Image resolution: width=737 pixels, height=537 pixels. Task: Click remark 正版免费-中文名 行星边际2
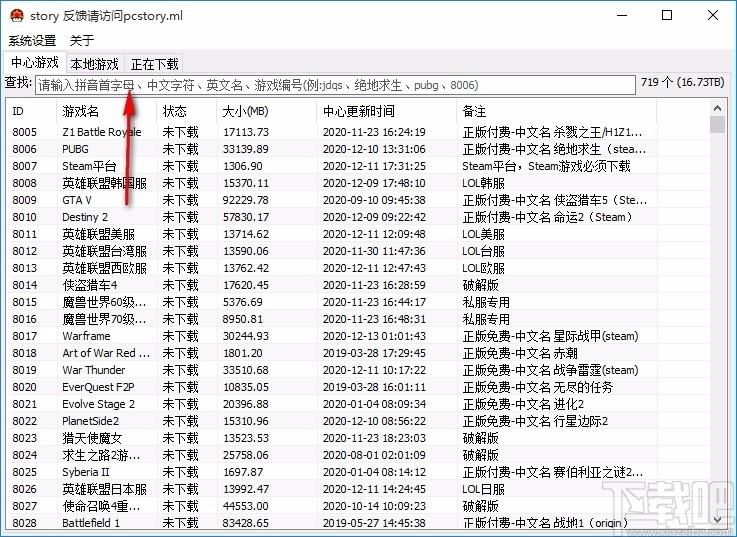tap(535, 421)
